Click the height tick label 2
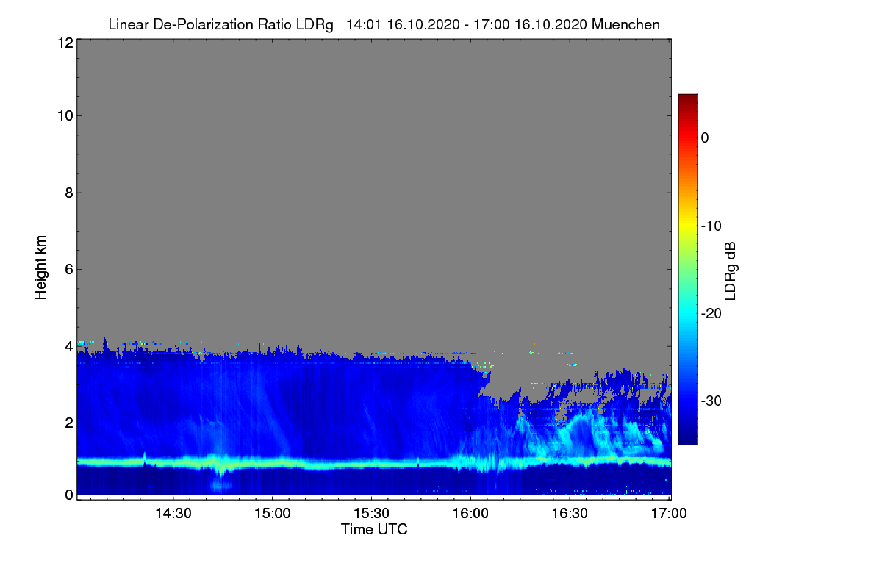 point(68,422)
